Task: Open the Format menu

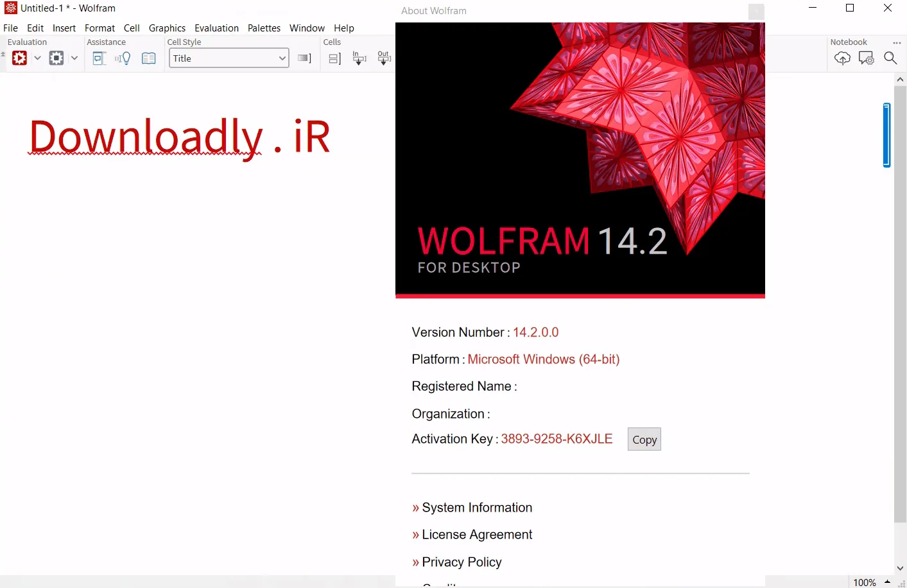Action: pyautogui.click(x=100, y=28)
